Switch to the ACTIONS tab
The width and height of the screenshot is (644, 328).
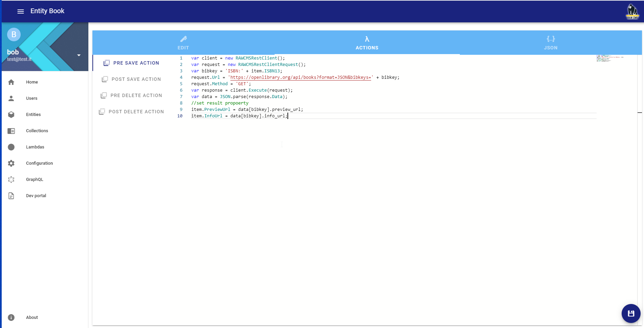[x=367, y=43]
